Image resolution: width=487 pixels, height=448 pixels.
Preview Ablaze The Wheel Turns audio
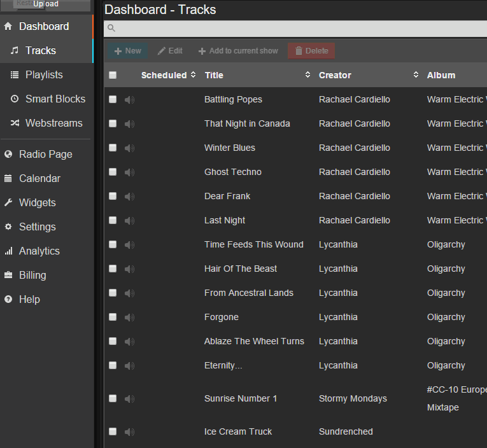(129, 342)
